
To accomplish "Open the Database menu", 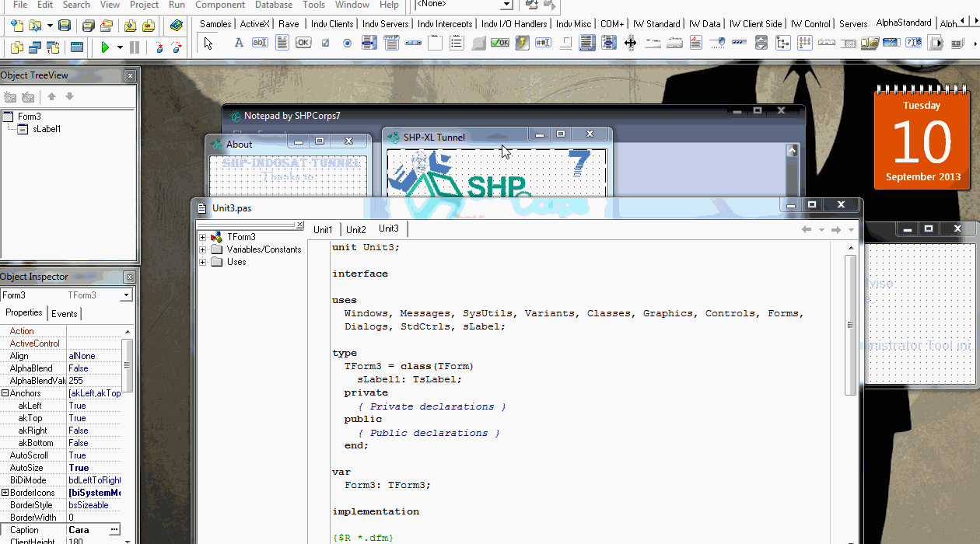I will [274, 5].
